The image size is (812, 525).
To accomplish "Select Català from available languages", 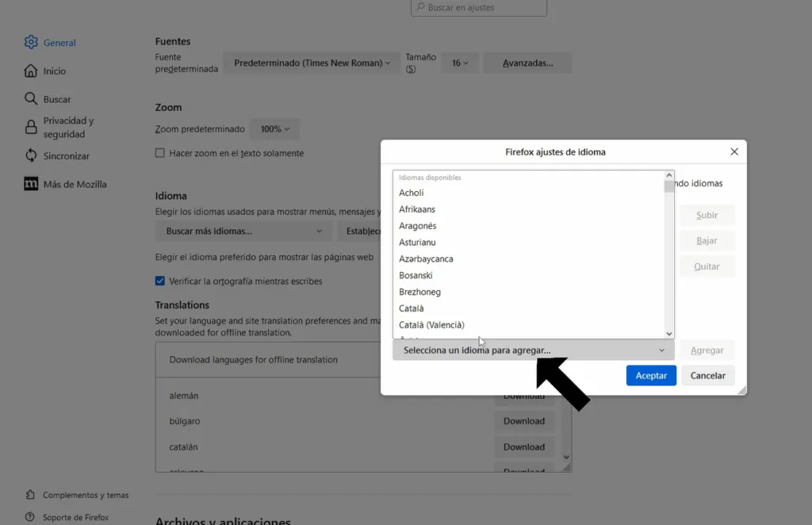I will [x=529, y=308].
